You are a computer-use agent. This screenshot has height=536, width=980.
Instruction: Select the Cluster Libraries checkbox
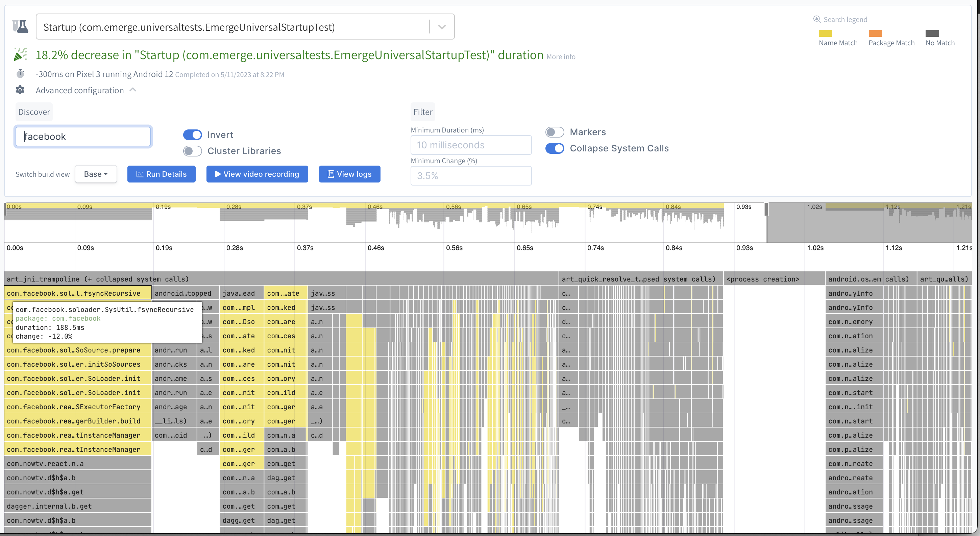(x=193, y=150)
